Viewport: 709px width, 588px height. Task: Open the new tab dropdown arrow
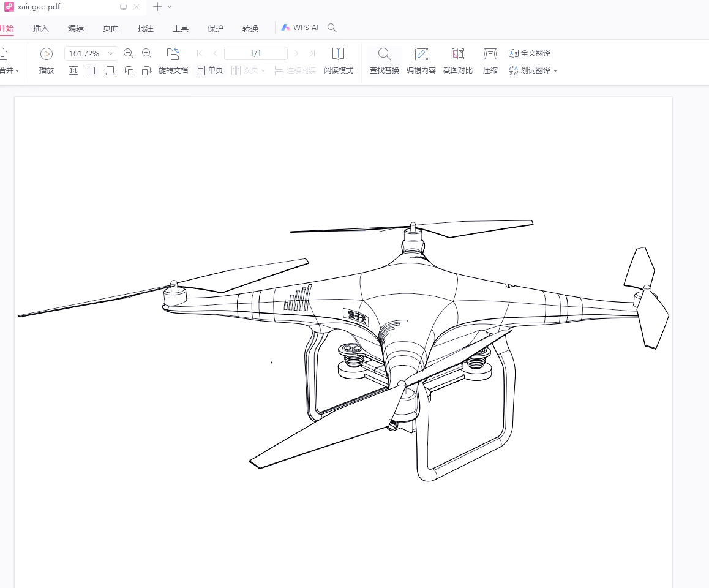click(x=170, y=7)
